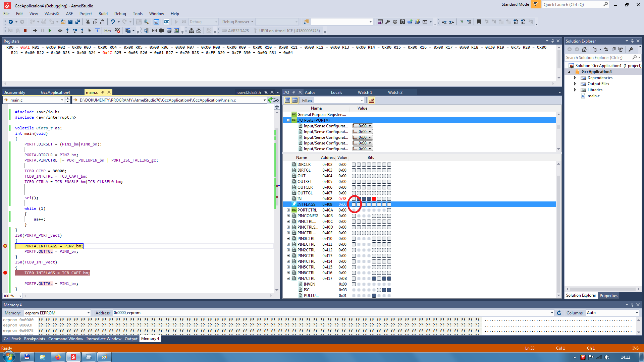Toggle the rightmost bit checkbox of OUT register

pos(389,176)
